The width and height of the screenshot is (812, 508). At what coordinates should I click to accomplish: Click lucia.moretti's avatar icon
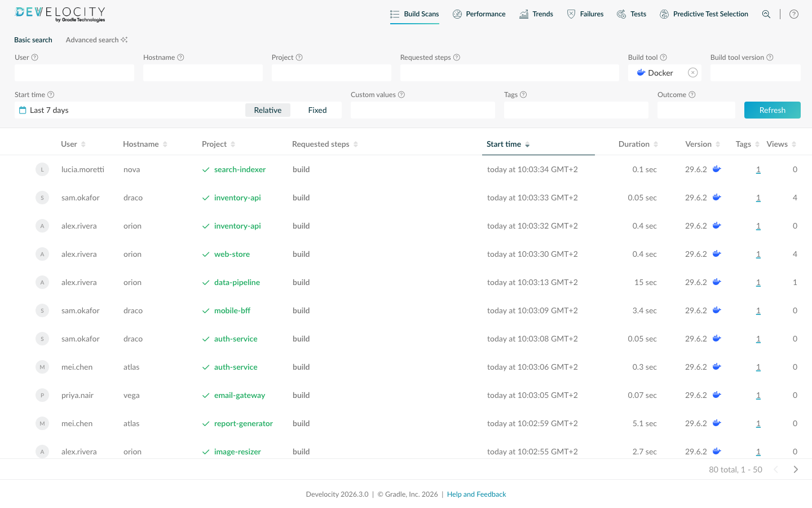(42, 169)
